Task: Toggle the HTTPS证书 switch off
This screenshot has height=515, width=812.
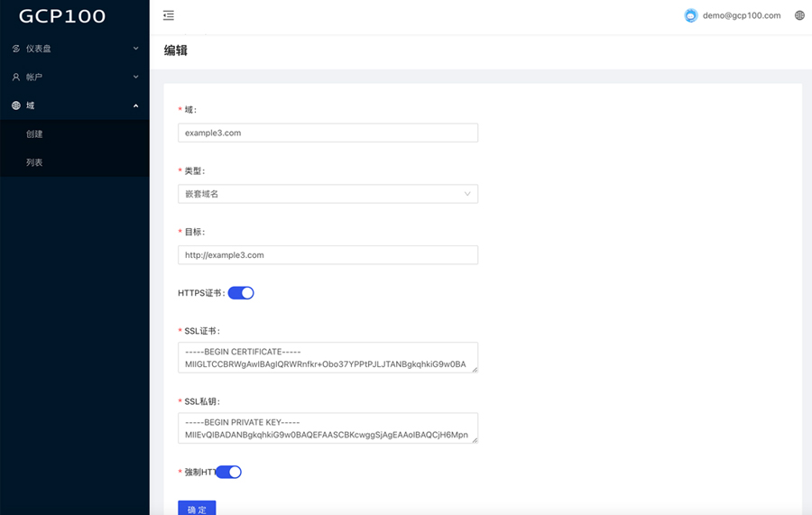Action: 241,293
